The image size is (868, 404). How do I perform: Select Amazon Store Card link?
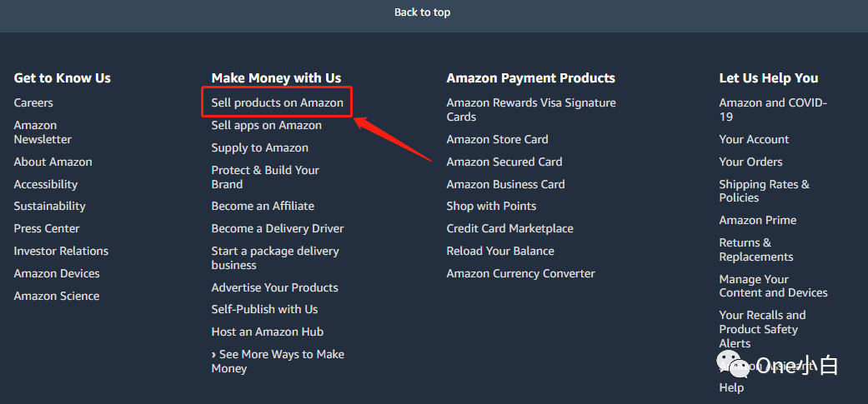pyautogui.click(x=497, y=139)
